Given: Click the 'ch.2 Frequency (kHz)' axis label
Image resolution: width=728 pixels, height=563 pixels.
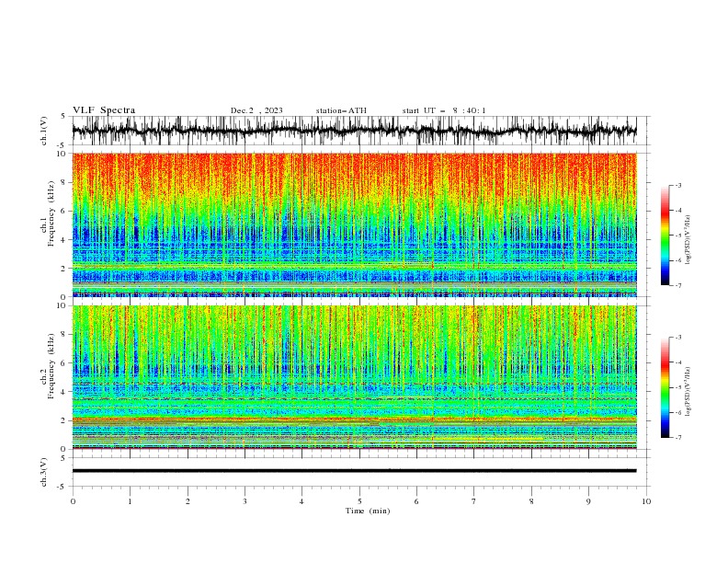Looking at the screenshot, I should click(x=47, y=365).
